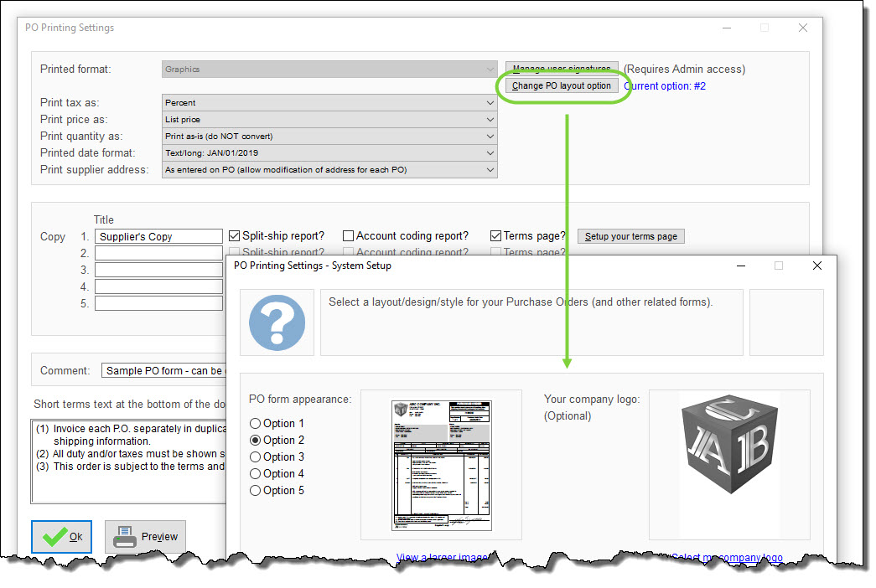Screen dimensions: 876x588
Task: Open the Print tax as dropdown
Action: click(x=329, y=103)
